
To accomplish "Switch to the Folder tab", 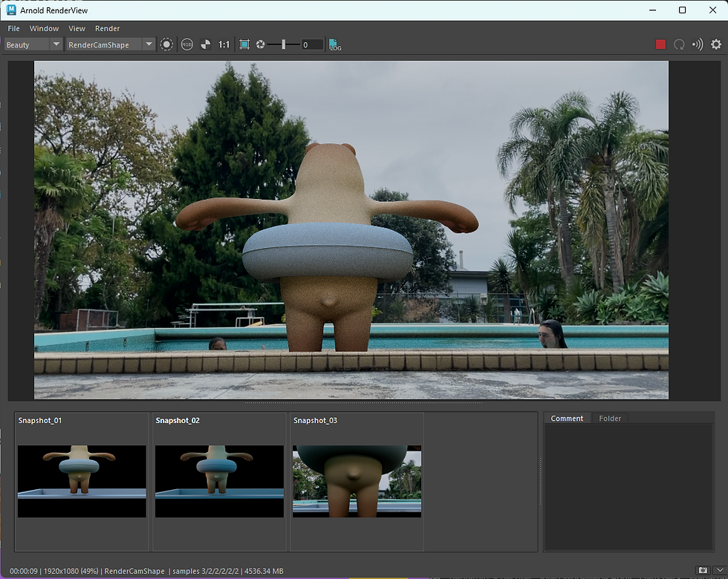I will point(610,419).
